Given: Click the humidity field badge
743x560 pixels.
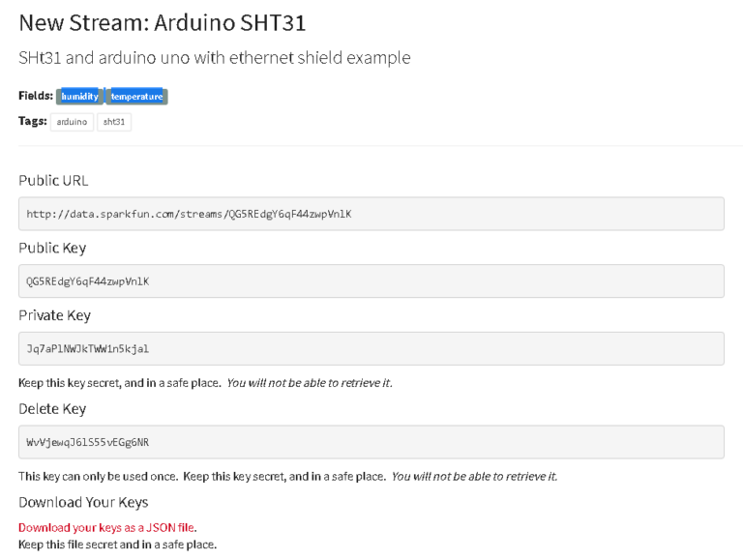Looking at the screenshot, I should pos(79,96).
